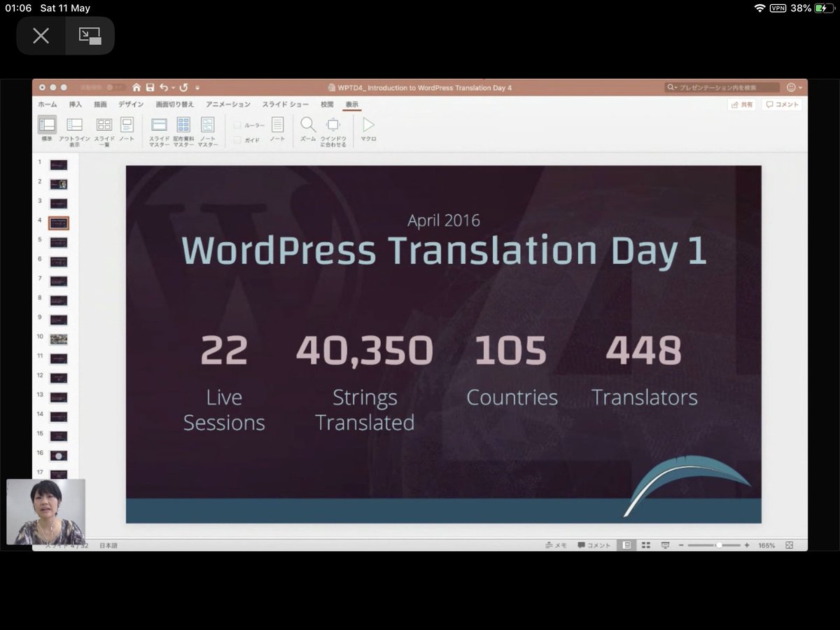Click the 共有 share button
The image size is (840, 630).
click(743, 104)
